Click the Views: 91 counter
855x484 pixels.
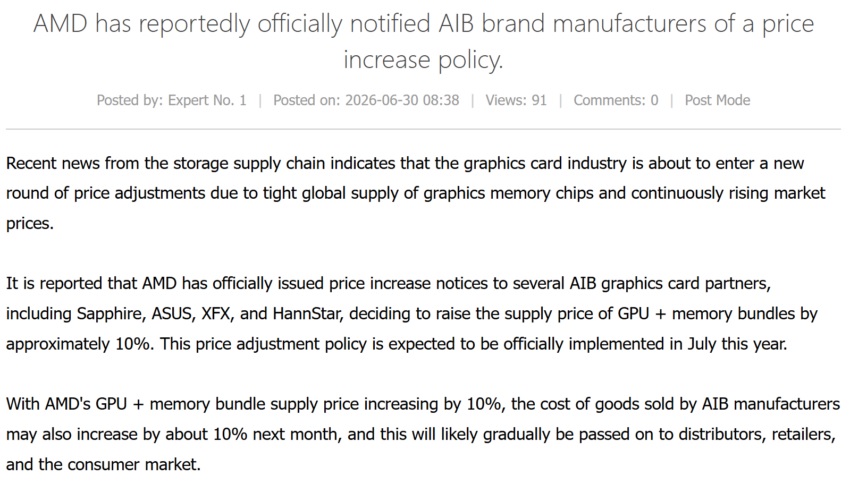click(x=516, y=100)
